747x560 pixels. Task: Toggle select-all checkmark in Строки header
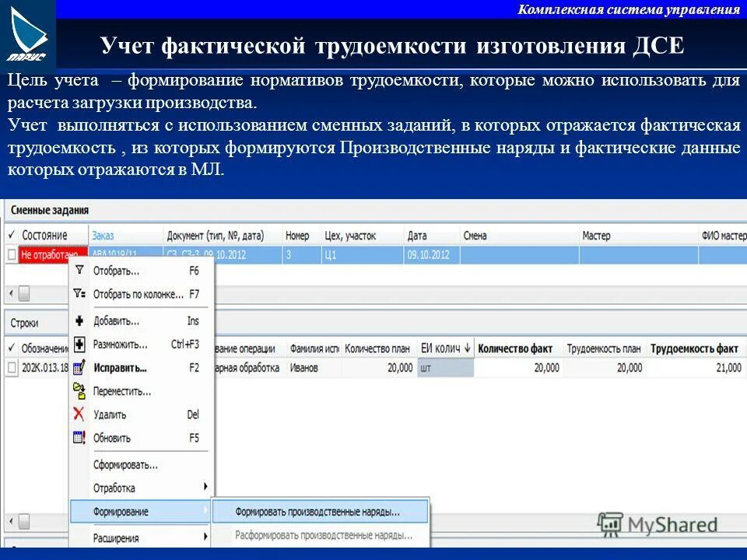click(x=12, y=348)
